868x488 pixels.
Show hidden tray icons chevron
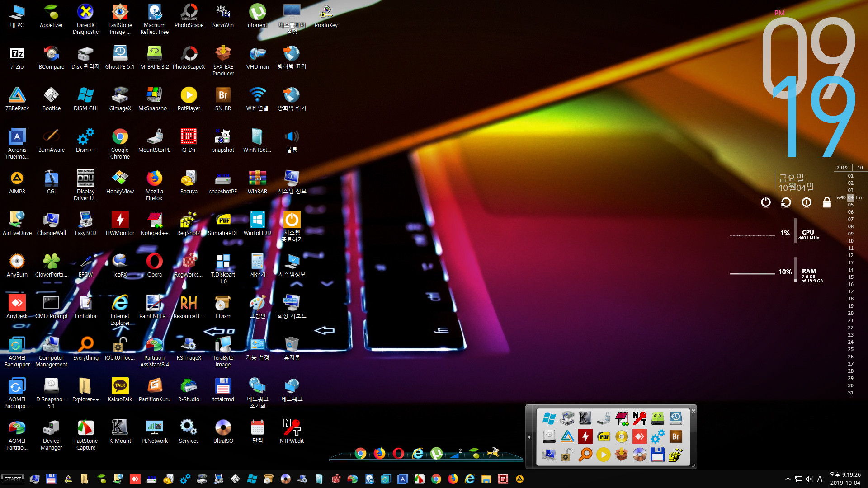pos(788,479)
